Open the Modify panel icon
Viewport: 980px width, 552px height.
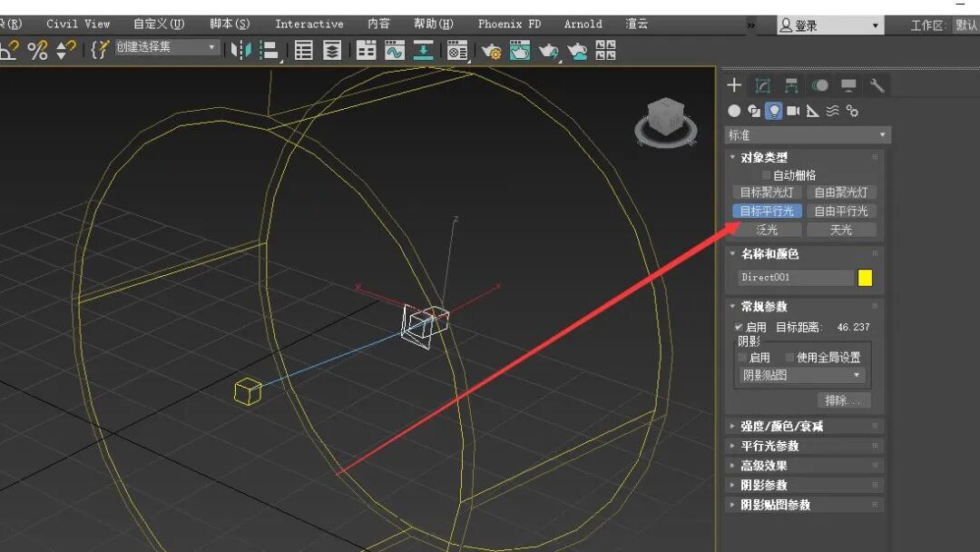pyautogui.click(x=762, y=85)
